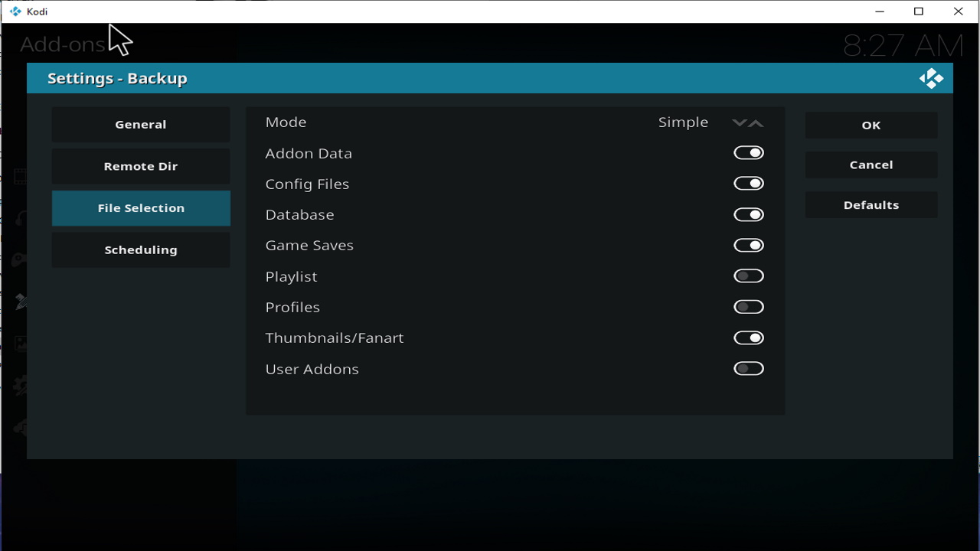Enable User Addons backup
Image resolution: width=980 pixels, height=551 pixels.
pos(748,369)
